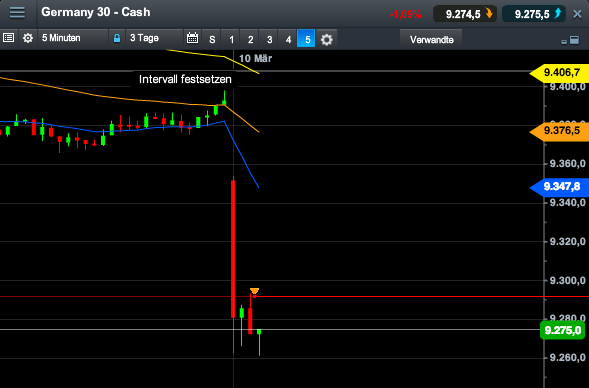Click the green 9.275,0 current price label
This screenshot has width=589, height=388.
pos(562,331)
